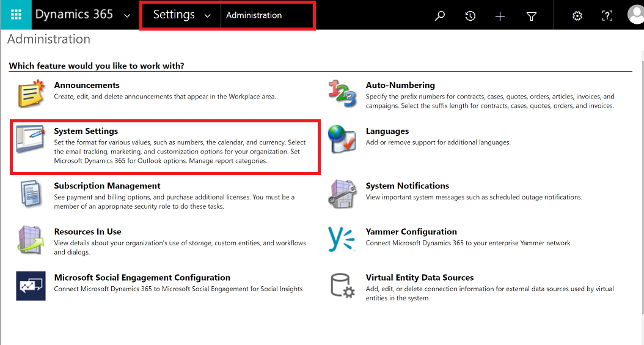Viewport: 644px width, 345px height.
Task: Click the Resources In Use icon
Action: 31,240
